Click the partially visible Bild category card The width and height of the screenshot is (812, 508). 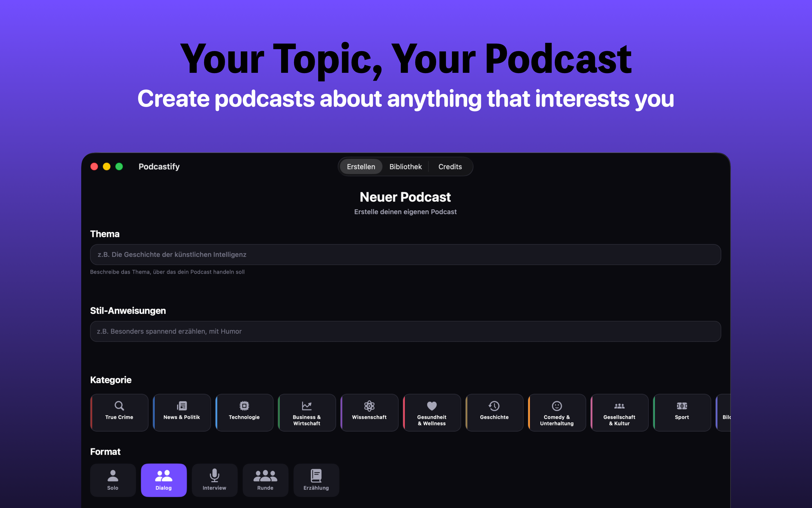click(723, 413)
